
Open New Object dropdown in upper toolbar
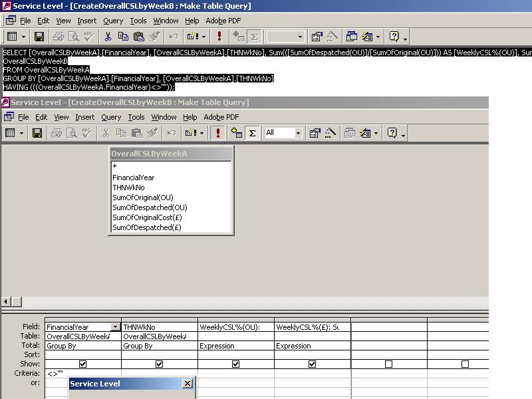[x=378, y=37]
